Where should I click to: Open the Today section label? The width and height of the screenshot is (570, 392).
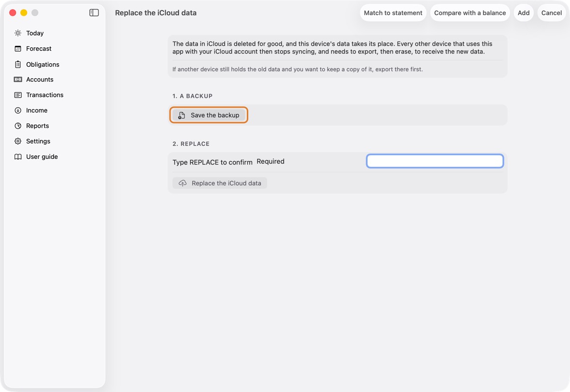coord(35,33)
